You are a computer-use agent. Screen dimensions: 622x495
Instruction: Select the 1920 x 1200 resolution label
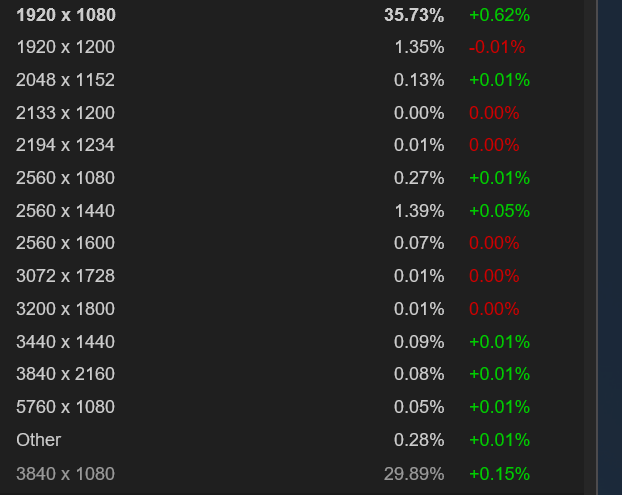coord(66,47)
